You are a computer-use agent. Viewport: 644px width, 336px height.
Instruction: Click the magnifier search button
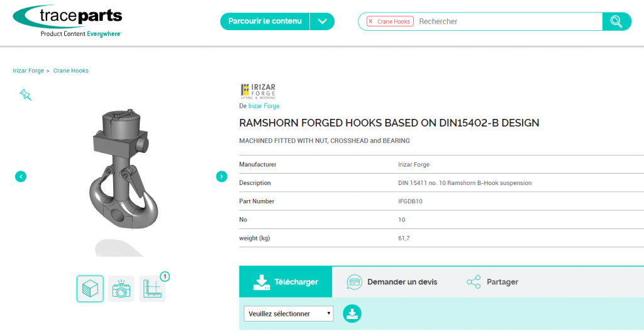(x=616, y=21)
